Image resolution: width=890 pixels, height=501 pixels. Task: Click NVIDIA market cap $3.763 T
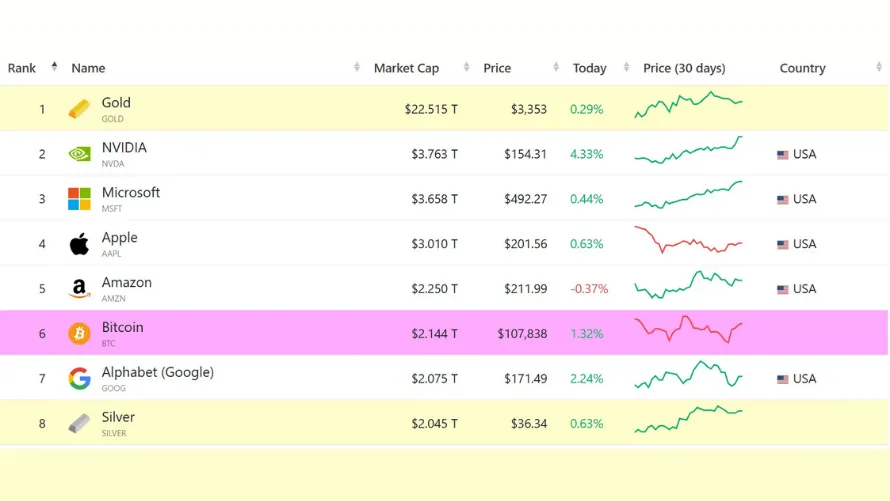point(434,154)
